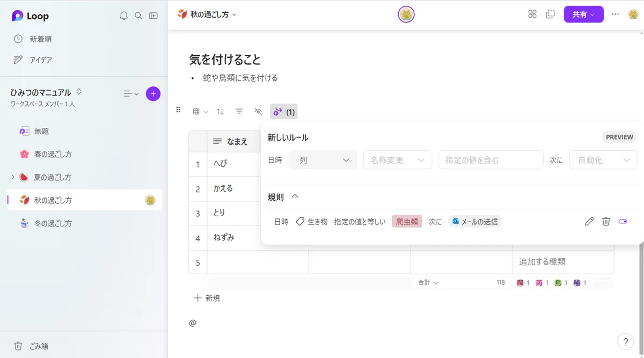Click 生き物 column tag in rule
This screenshot has width=644, height=358.
tap(312, 221)
